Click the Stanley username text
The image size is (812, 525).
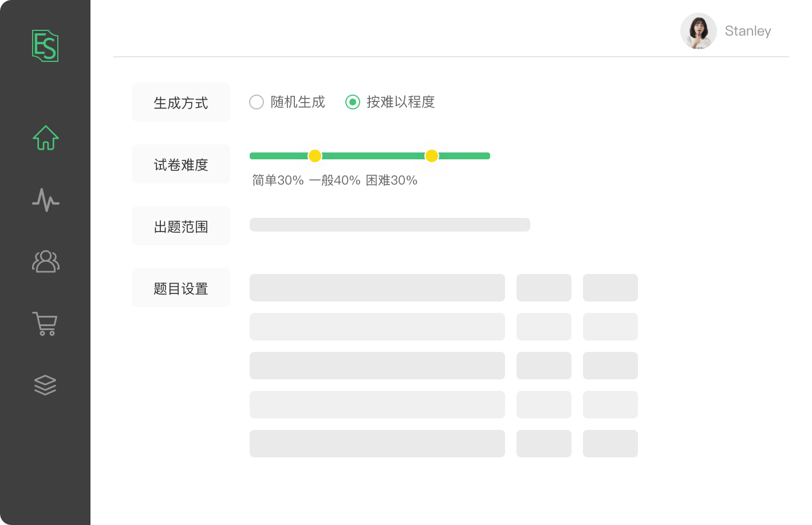click(x=747, y=31)
